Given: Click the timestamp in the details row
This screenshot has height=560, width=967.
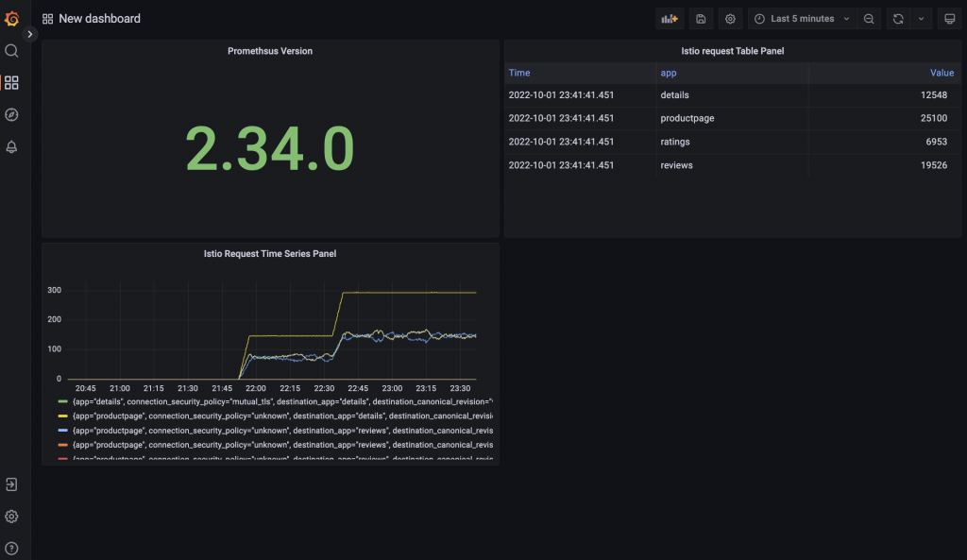Looking at the screenshot, I should (561, 95).
